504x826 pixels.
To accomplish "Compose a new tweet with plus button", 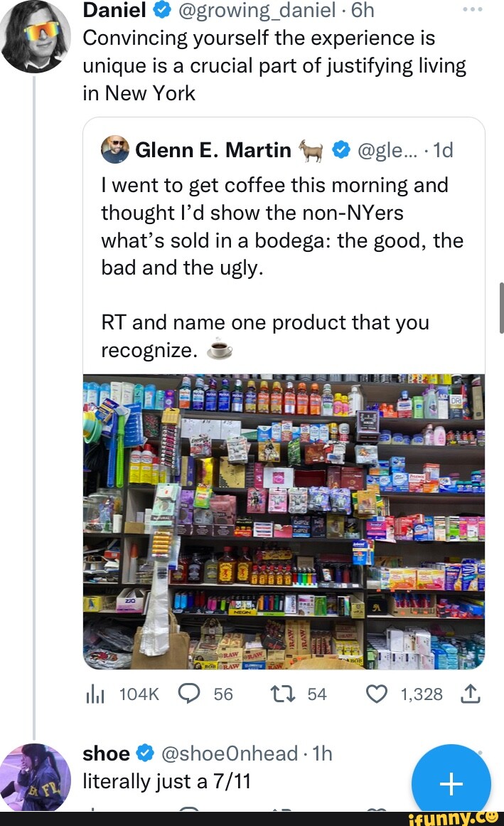I will [x=451, y=783].
